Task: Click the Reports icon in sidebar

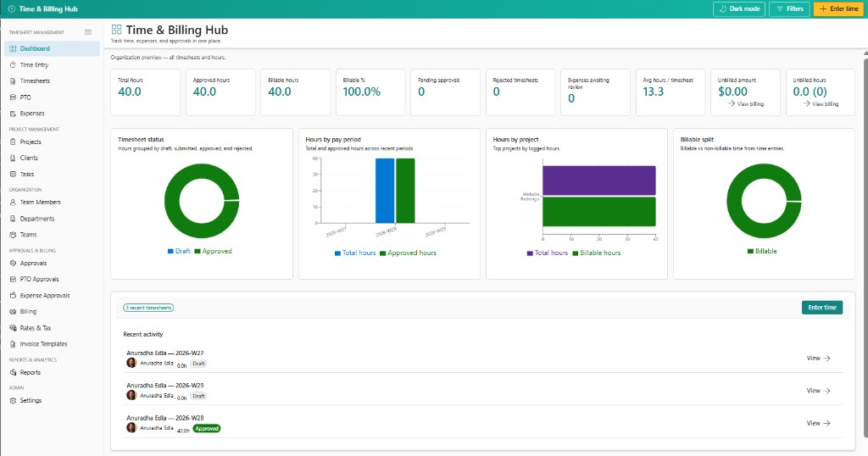Action: click(x=13, y=372)
